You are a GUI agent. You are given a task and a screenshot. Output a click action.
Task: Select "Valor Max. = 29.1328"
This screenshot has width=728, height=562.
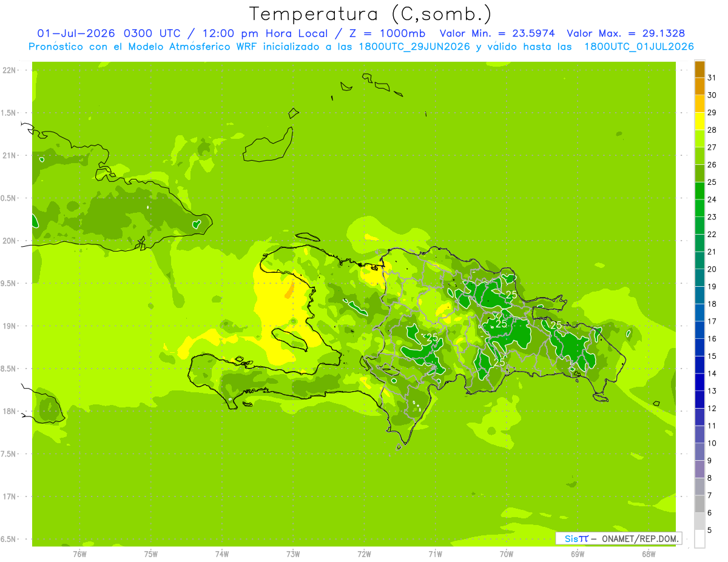(626, 33)
